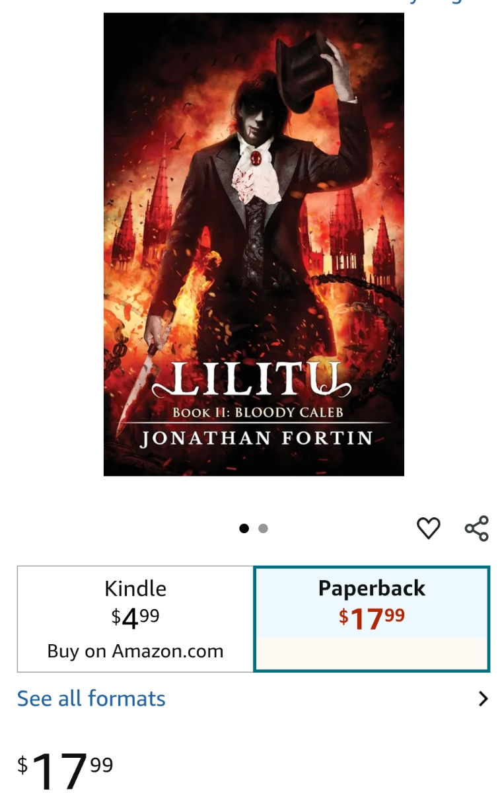
Task: Choose the Kindle format option
Action: [135, 619]
